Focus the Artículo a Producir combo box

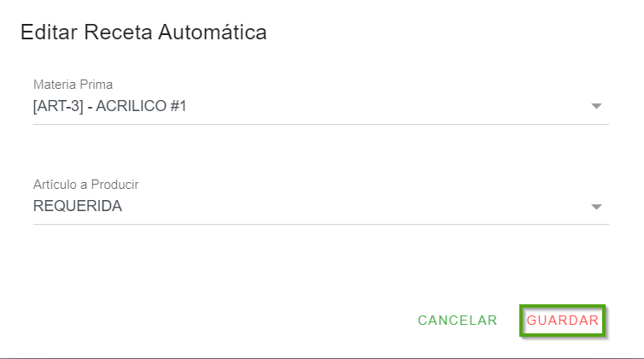tap(320, 206)
